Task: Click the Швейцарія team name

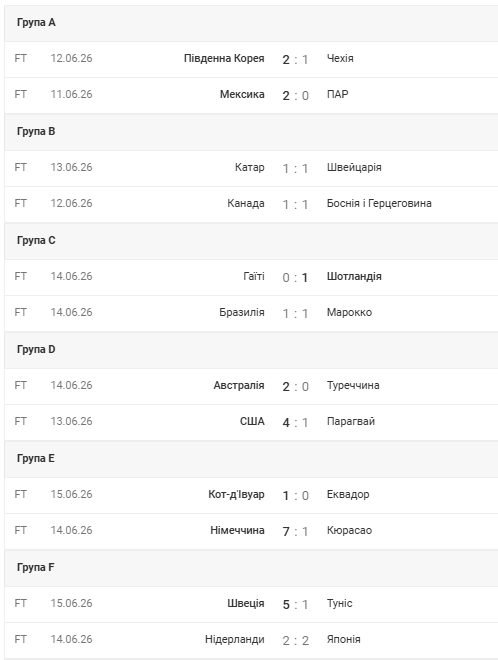Action: coord(354,168)
